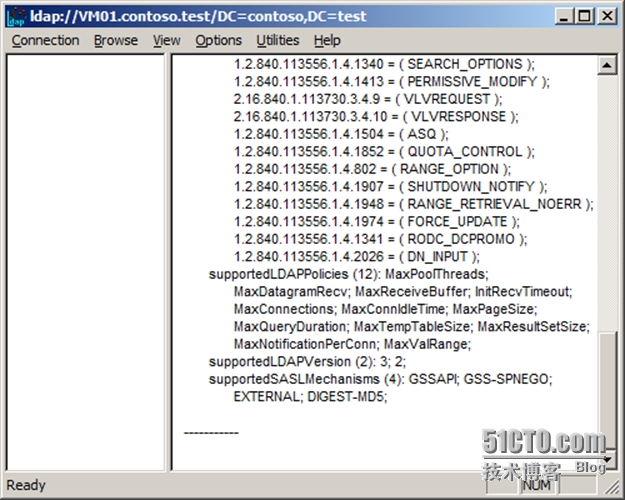Click the SHUTDOWN_NOTIFY line
The height and width of the screenshot is (500, 625).
[x=391, y=187]
